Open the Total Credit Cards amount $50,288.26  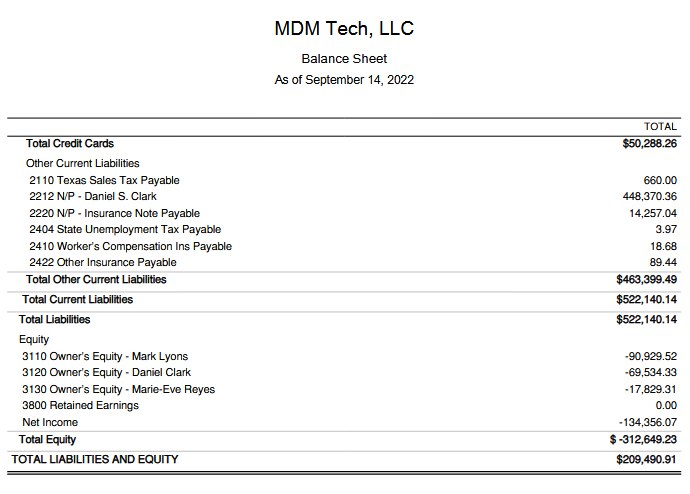coord(649,144)
